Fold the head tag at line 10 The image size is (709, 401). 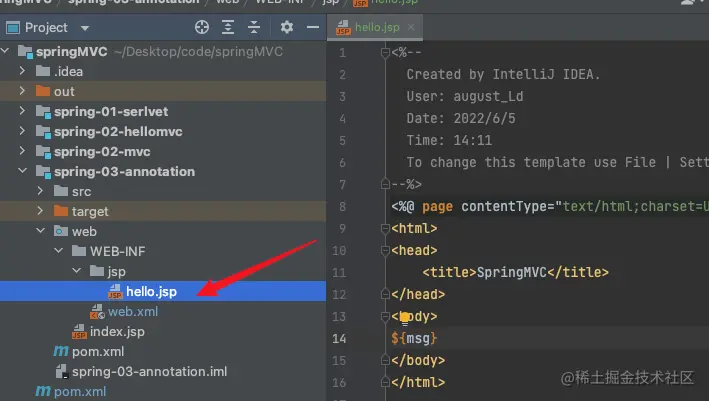click(385, 250)
